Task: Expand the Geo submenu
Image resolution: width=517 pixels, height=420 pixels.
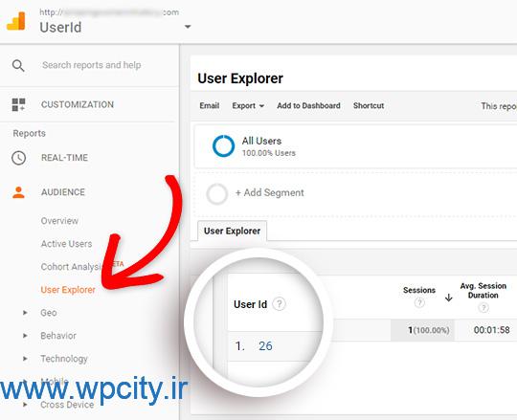Action: (25, 312)
